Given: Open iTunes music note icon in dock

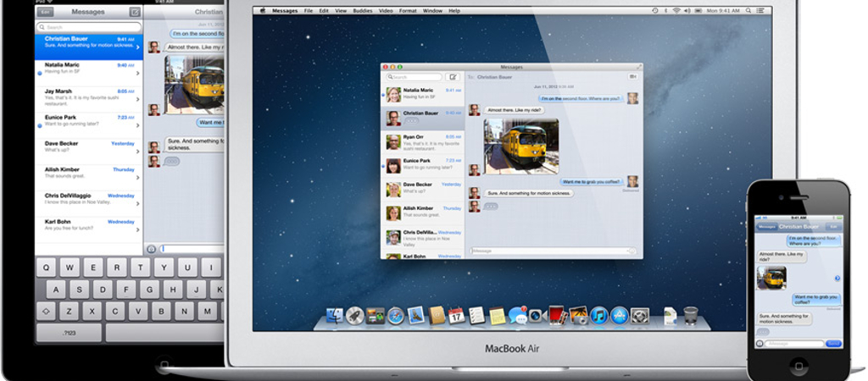Looking at the screenshot, I should coord(599,316).
